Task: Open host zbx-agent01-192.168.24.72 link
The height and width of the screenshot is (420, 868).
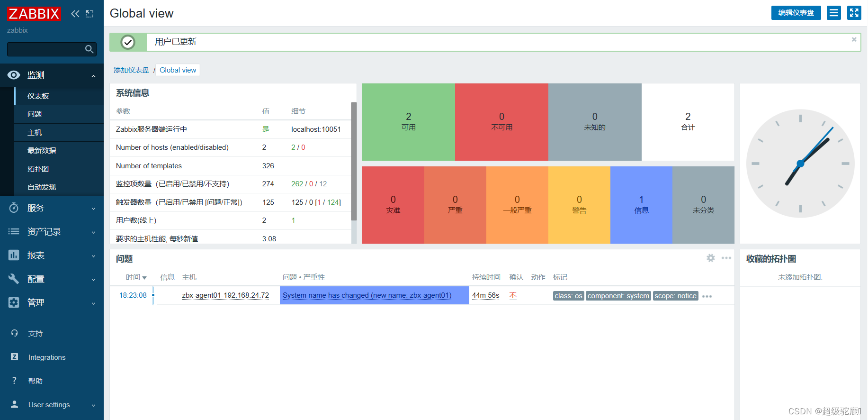Action: (x=225, y=295)
